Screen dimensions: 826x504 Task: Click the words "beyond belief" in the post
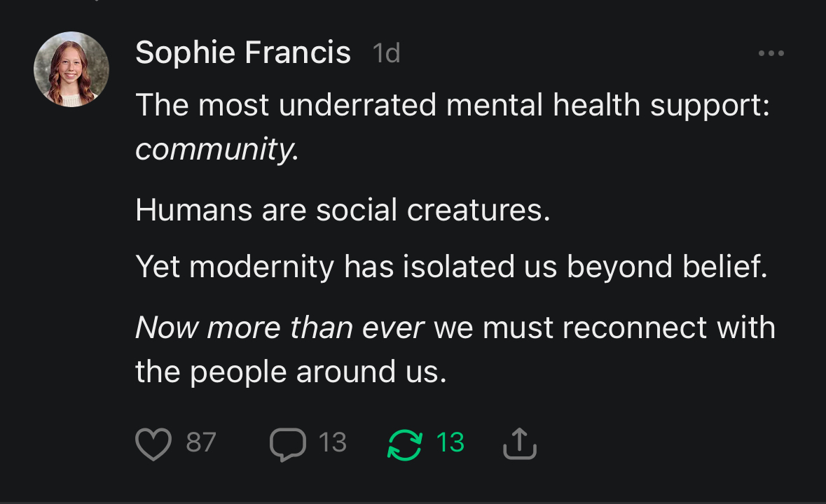(666, 266)
